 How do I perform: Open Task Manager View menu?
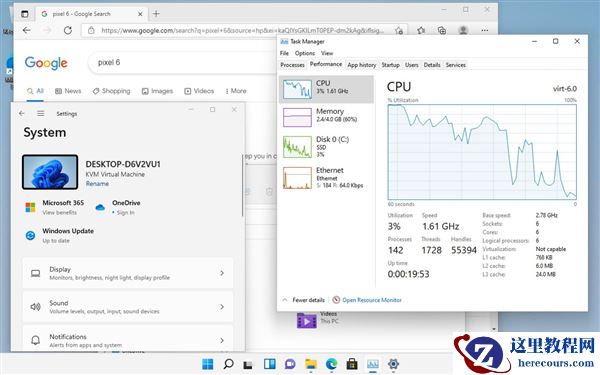click(327, 53)
